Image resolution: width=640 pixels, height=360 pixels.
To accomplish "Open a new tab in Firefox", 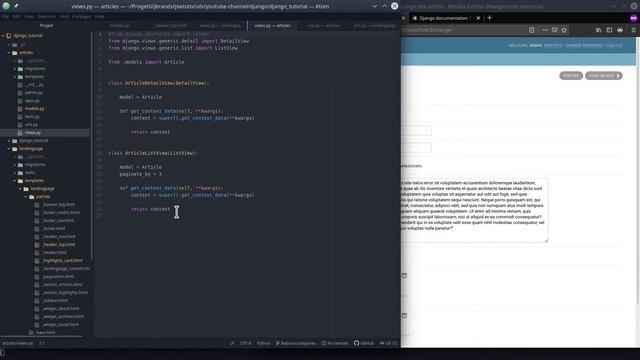I will click(489, 18).
